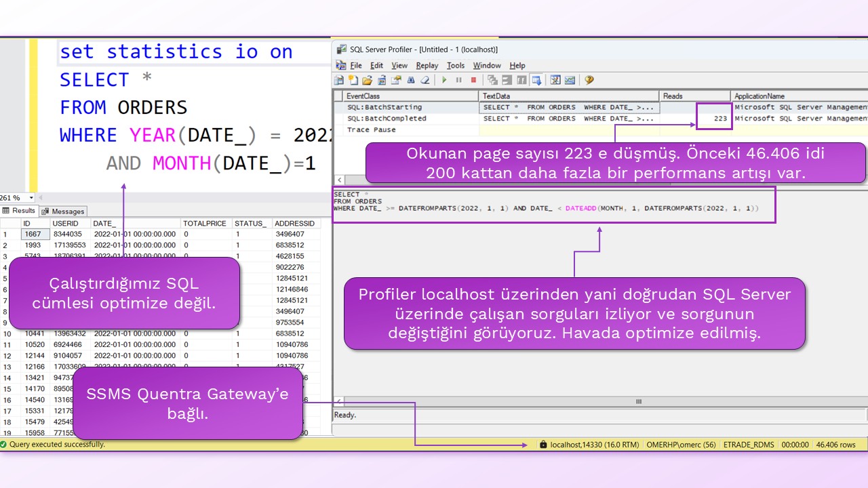Image resolution: width=868 pixels, height=488 pixels.
Task: Click set statistics io on line in editor
Action: pos(176,52)
